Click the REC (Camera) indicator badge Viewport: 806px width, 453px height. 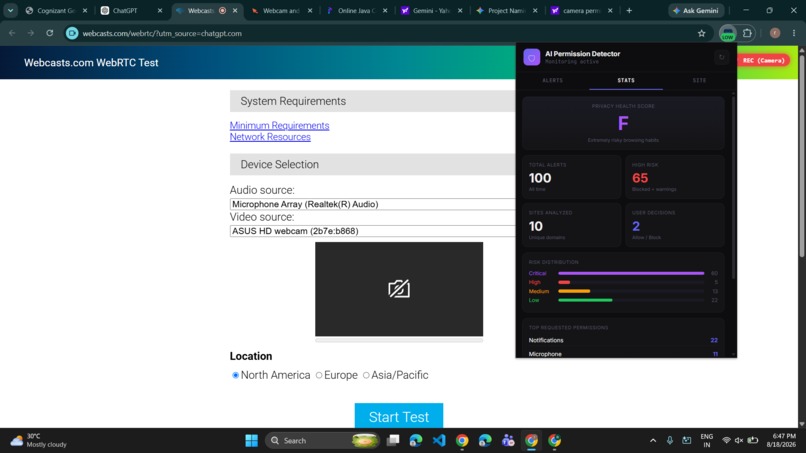click(x=763, y=60)
